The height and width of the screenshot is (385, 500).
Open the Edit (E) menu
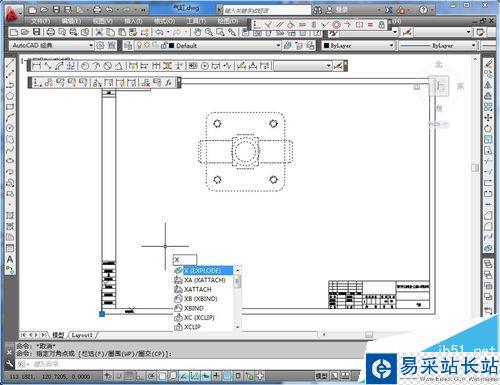click(71, 21)
